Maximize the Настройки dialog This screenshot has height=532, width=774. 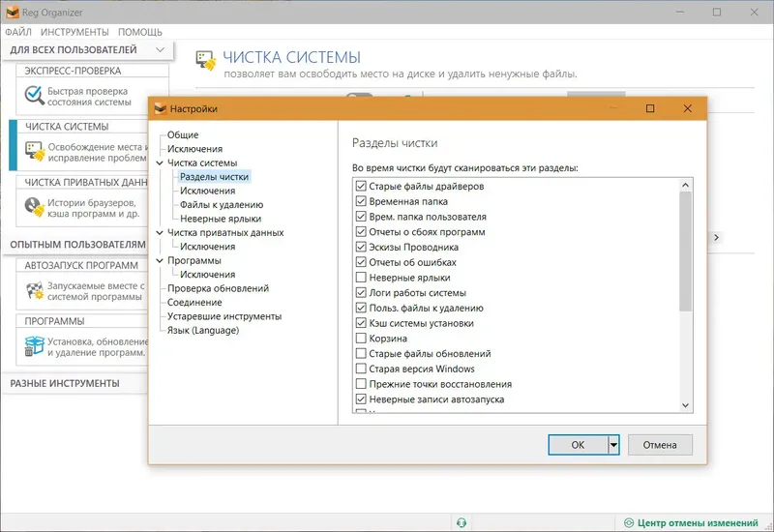pyautogui.click(x=650, y=108)
